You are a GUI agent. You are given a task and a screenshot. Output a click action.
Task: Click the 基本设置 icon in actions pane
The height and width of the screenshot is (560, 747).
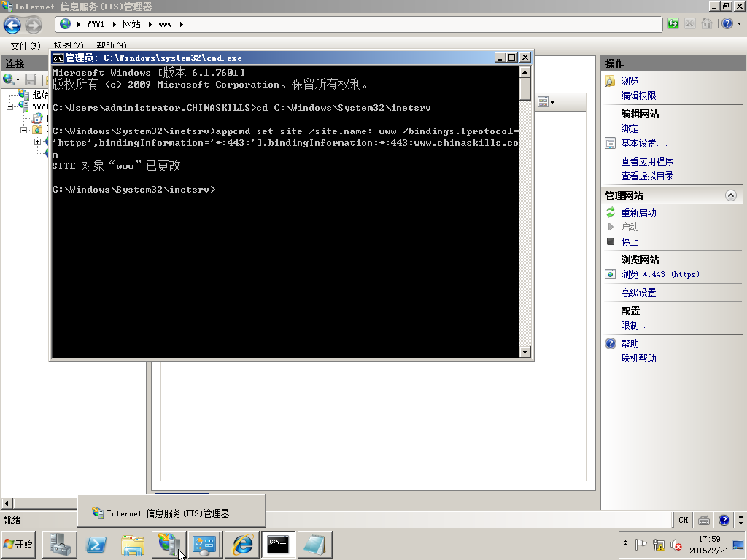point(611,143)
